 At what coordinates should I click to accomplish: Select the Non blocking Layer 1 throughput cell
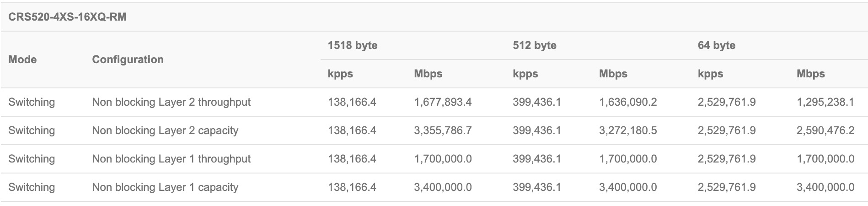coord(171,159)
